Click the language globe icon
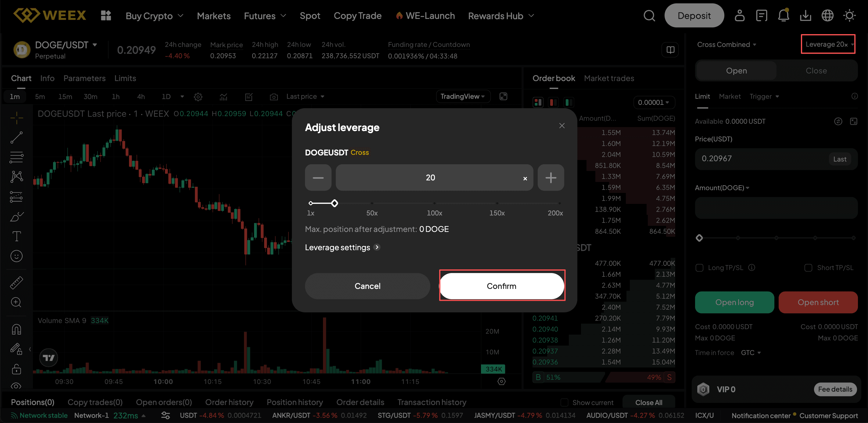The image size is (868, 423). click(827, 16)
